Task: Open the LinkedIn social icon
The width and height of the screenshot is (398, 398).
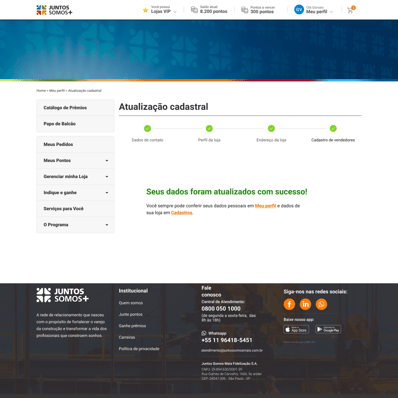Action: [x=305, y=304]
